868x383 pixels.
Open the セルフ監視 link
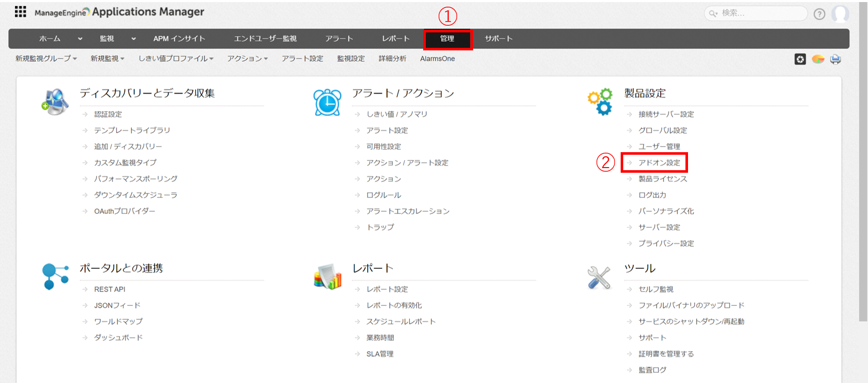pyautogui.click(x=656, y=289)
